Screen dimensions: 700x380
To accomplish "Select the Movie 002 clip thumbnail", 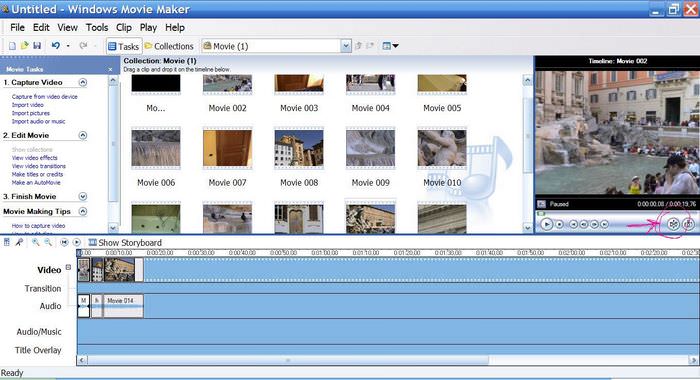I will pyautogui.click(x=227, y=84).
